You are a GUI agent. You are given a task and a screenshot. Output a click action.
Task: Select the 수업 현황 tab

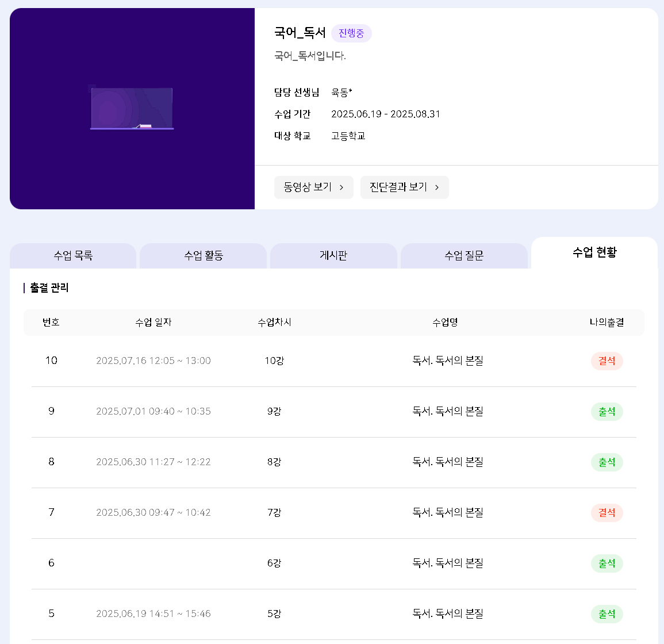594,252
